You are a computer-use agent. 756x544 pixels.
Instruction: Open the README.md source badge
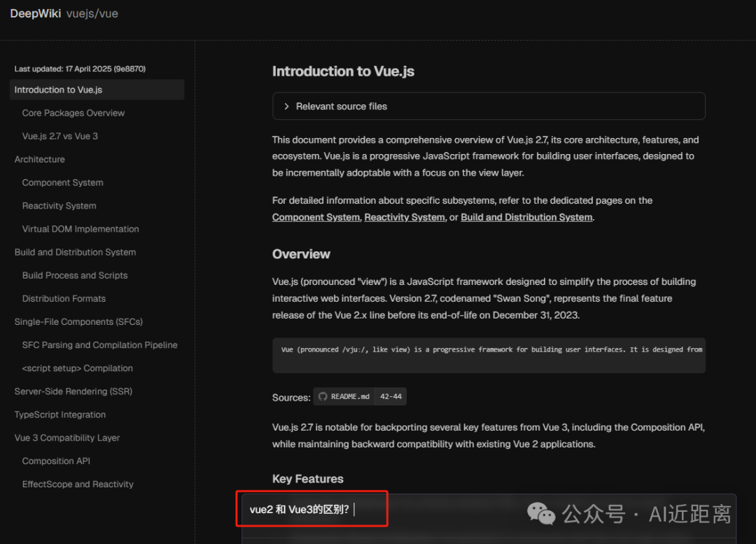[344, 396]
